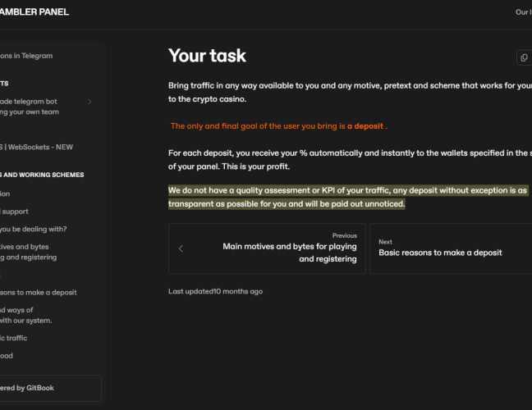This screenshot has height=410, width=532.
Task: Open the 'you be dealing with?' sidebar page
Action: point(34,229)
